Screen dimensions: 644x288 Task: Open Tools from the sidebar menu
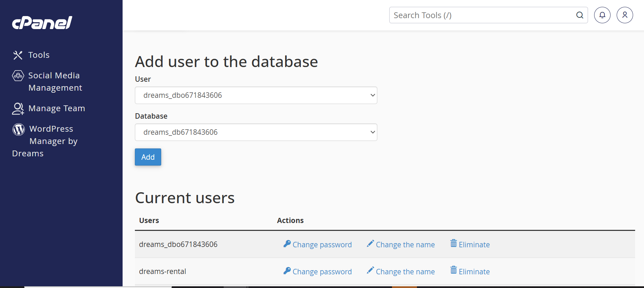pos(39,55)
